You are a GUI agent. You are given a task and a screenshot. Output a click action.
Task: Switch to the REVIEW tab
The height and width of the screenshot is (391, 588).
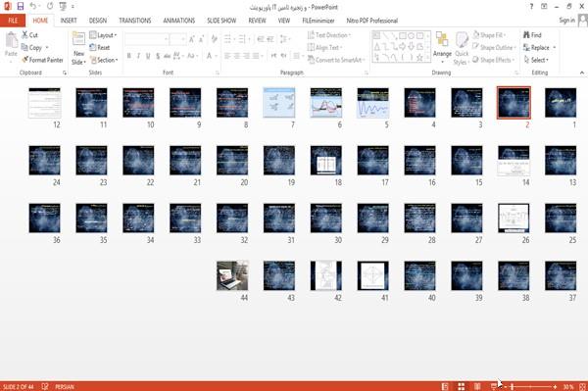tap(257, 21)
